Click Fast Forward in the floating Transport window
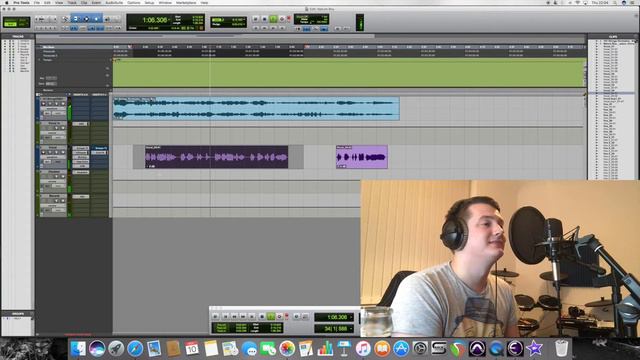 point(243,317)
